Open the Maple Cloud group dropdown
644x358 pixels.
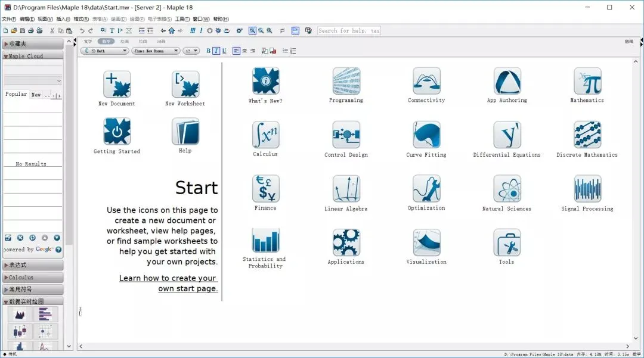click(33, 80)
